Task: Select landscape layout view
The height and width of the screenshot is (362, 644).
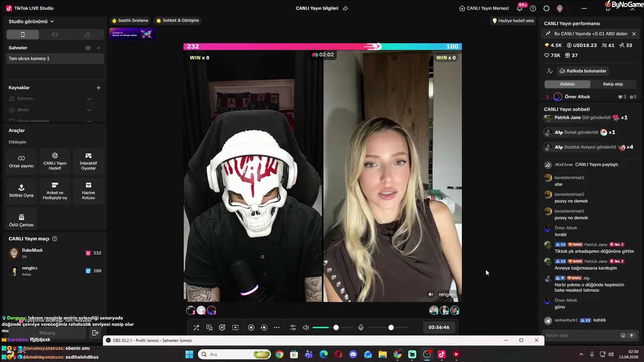Action: point(55,35)
